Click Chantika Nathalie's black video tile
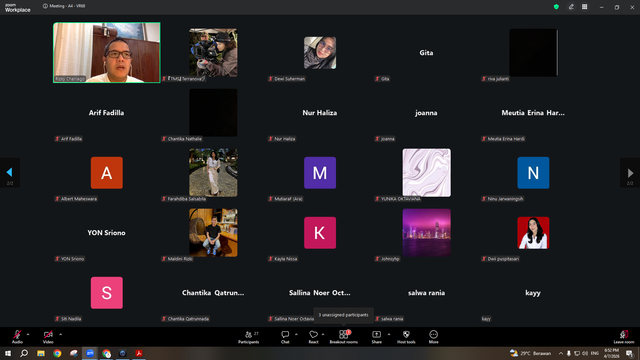Screen dimensions: 640x360 tap(213, 113)
